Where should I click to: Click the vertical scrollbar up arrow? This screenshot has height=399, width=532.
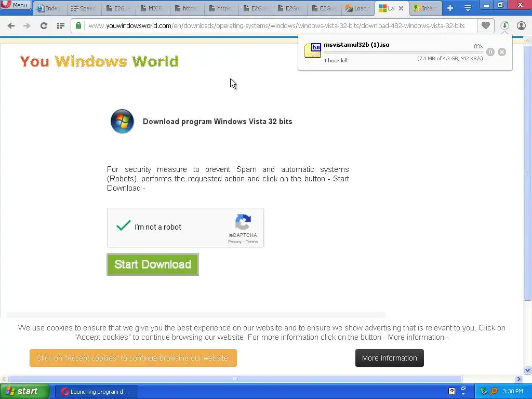tap(528, 41)
